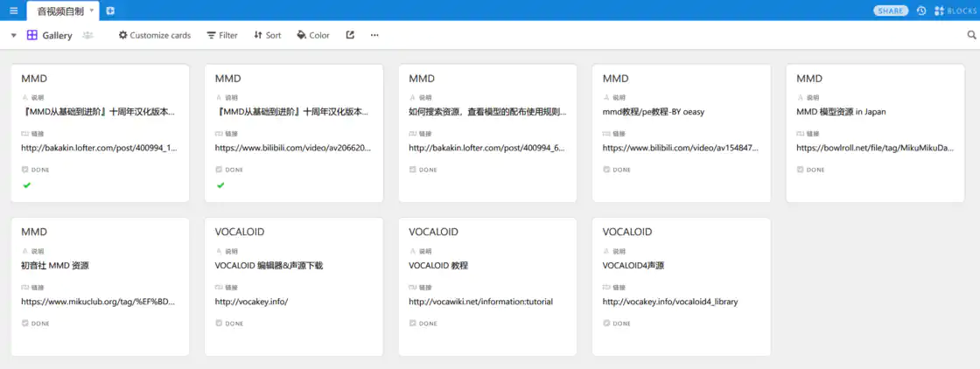Open view collaborators people icon
The width and height of the screenshot is (980, 369).
point(87,36)
